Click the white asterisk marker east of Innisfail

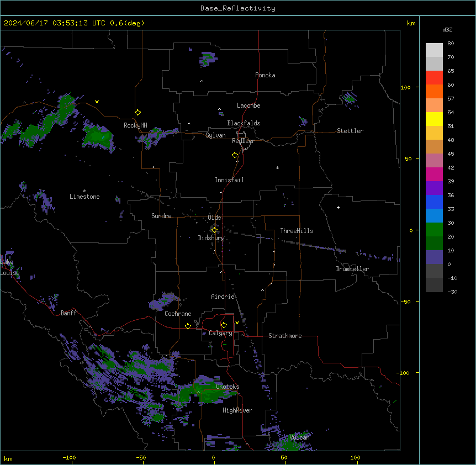[277, 167]
